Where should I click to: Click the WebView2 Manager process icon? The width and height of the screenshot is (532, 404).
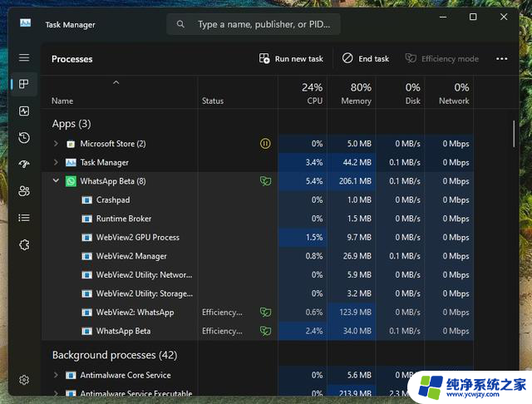[x=86, y=256]
